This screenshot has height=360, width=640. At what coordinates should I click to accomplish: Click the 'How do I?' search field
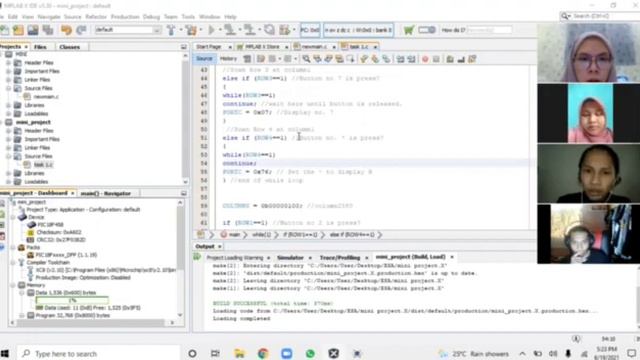pos(489,30)
